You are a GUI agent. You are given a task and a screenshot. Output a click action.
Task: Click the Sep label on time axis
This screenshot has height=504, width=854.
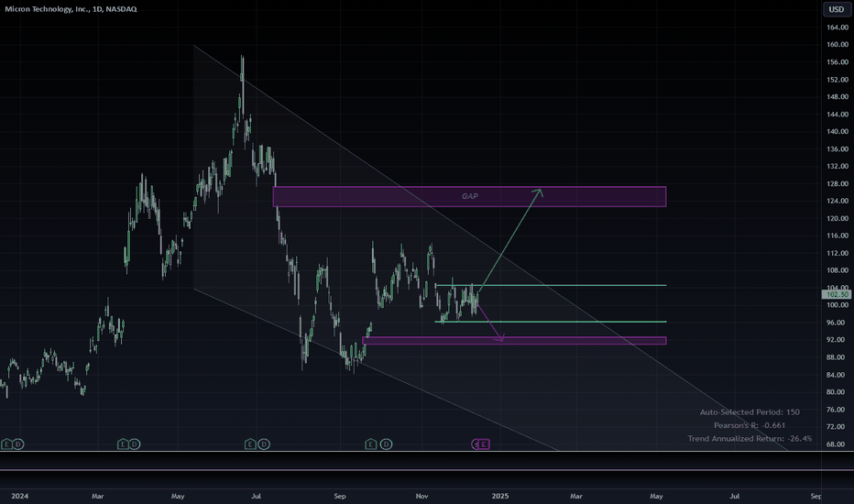tap(340, 496)
